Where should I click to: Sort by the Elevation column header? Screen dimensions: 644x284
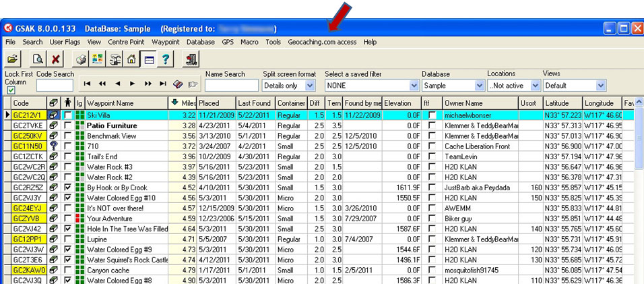(402, 103)
